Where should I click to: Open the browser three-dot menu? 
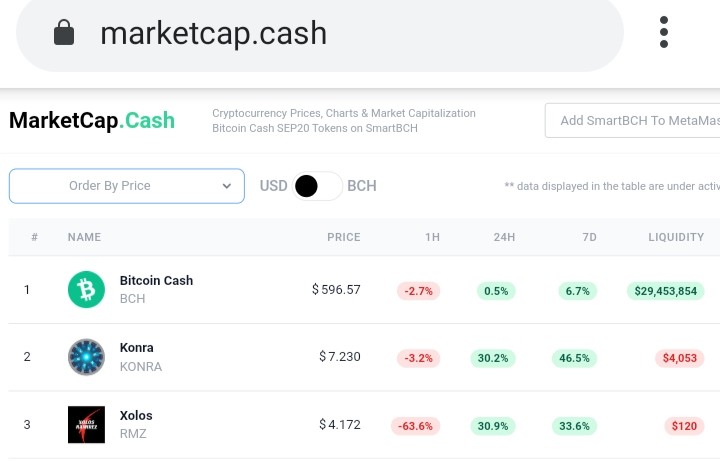pyautogui.click(x=664, y=32)
